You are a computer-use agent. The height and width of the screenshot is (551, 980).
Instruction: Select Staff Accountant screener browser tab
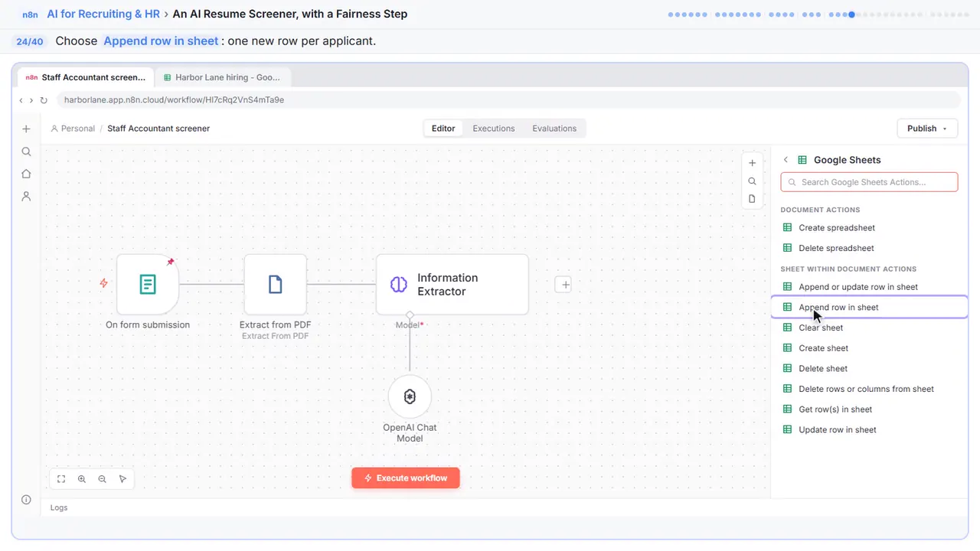point(86,77)
